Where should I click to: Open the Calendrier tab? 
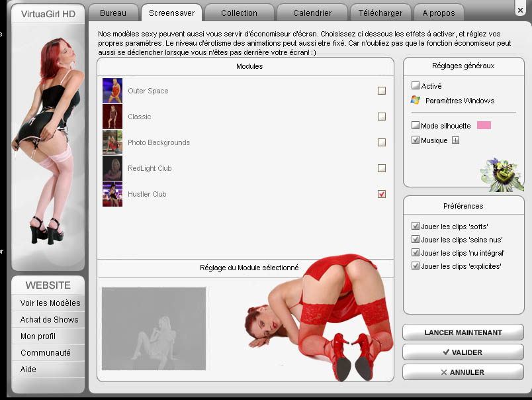pyautogui.click(x=311, y=13)
